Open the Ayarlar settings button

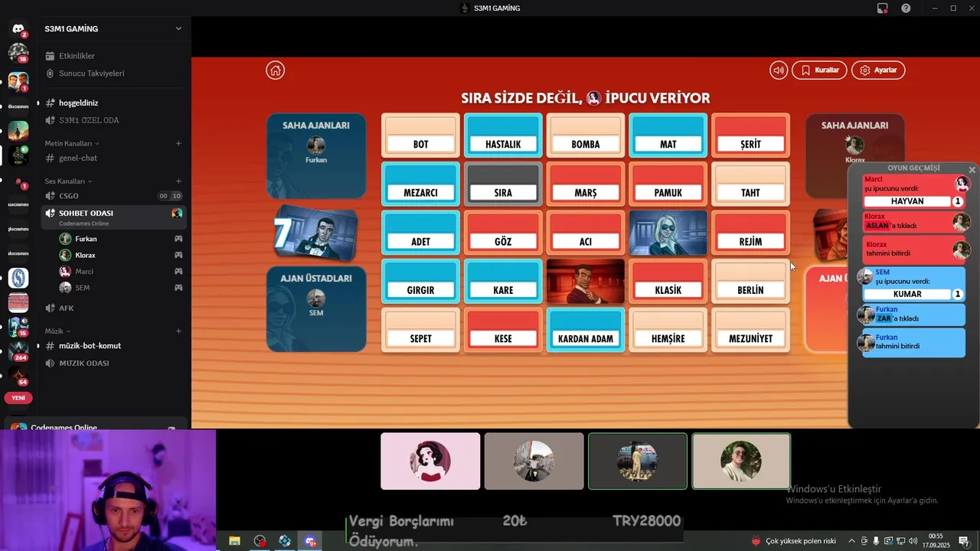click(x=878, y=70)
